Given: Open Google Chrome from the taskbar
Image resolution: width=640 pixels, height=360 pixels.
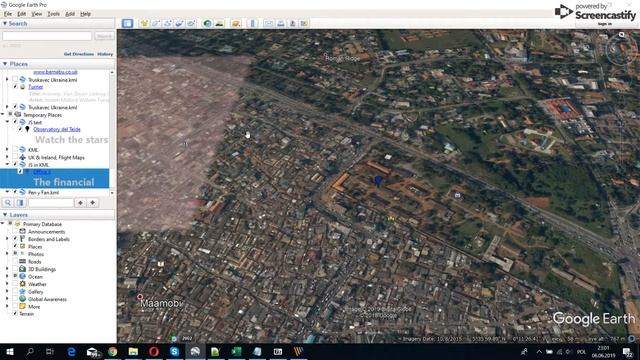Looking at the screenshot, I should click(x=113, y=351).
